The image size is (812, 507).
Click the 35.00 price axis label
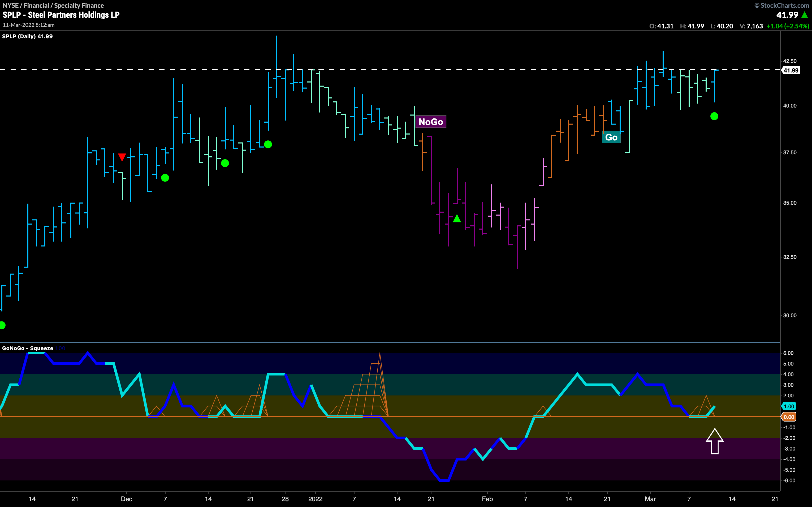[789, 203]
